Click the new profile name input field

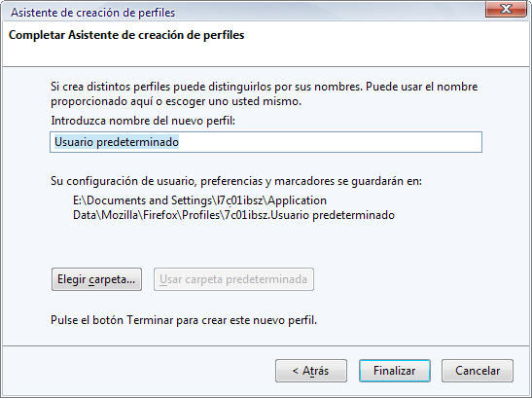[x=266, y=142]
